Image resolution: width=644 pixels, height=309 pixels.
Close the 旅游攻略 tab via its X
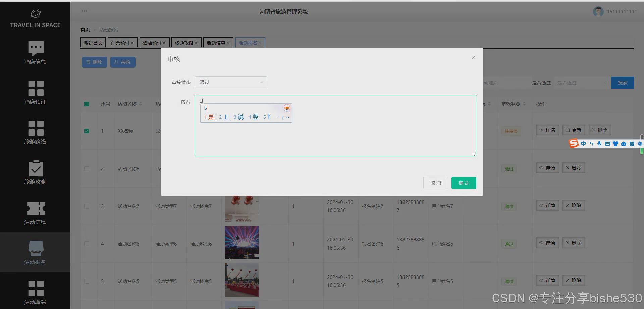coord(196,43)
